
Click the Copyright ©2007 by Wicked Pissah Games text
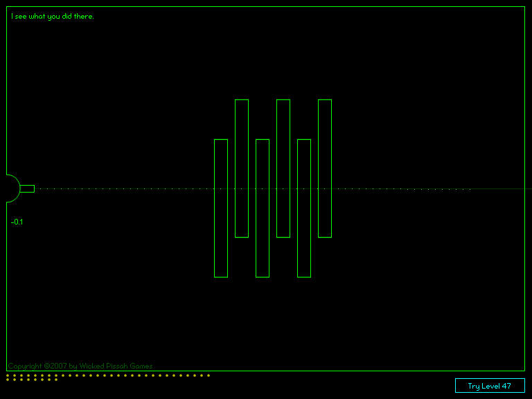80,366
